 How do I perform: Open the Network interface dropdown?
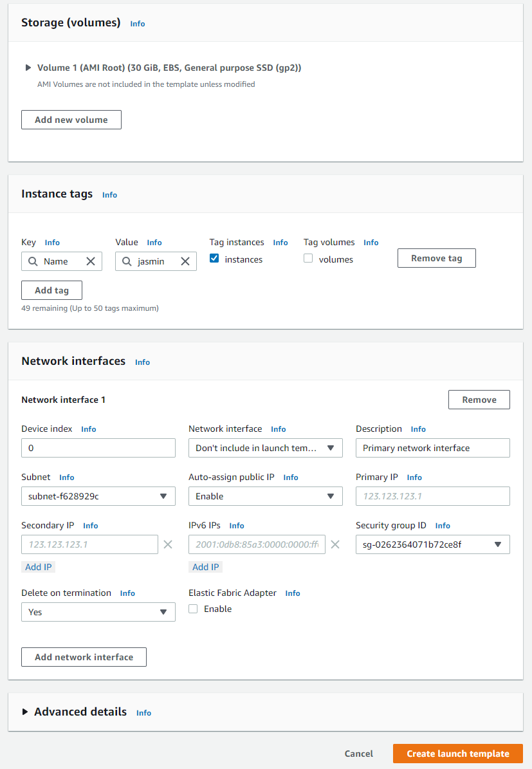pos(265,448)
